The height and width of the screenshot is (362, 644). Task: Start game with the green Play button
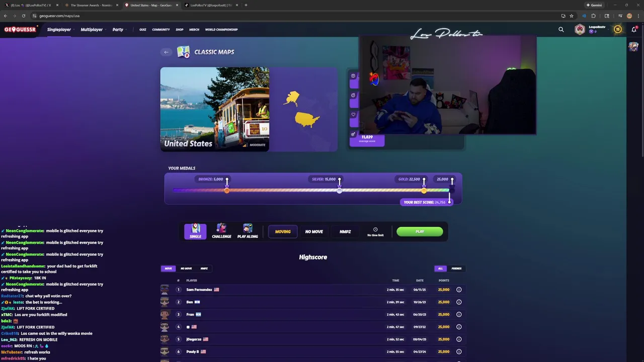click(420, 232)
